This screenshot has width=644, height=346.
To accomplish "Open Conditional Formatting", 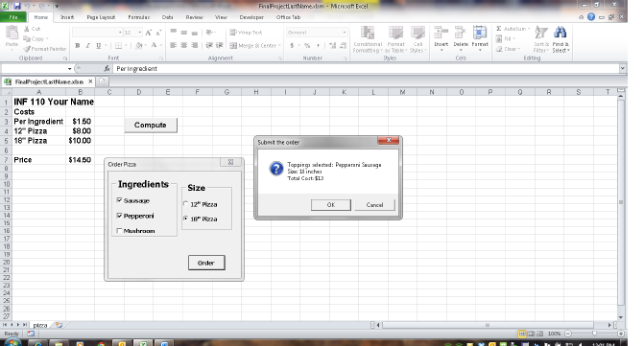I will click(368, 39).
